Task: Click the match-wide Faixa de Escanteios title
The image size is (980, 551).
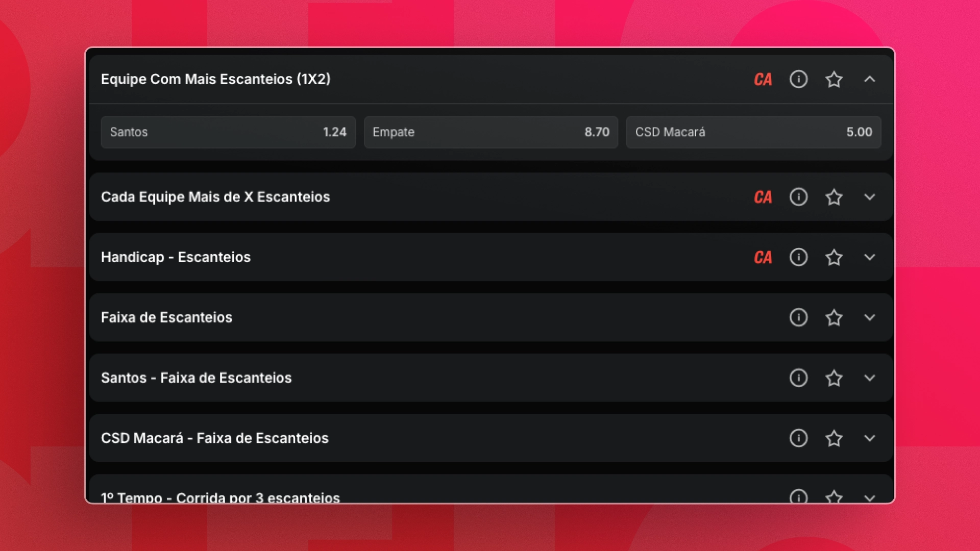Action: (x=166, y=317)
